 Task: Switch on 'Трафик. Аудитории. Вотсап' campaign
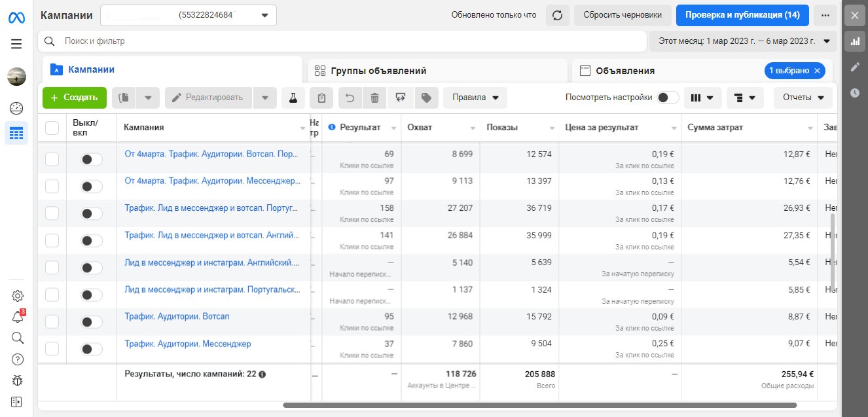[x=91, y=322]
